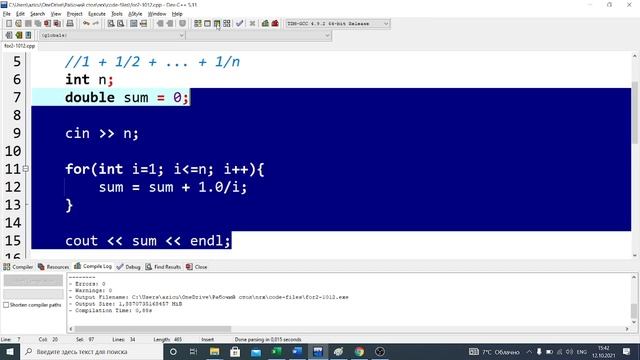Screen dimensions: 640x360
Task: Switch to the Compiler bottom tab
Action: click(x=18, y=267)
